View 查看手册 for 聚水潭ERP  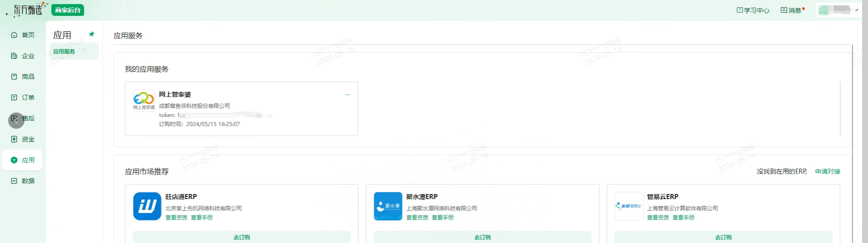(x=442, y=218)
